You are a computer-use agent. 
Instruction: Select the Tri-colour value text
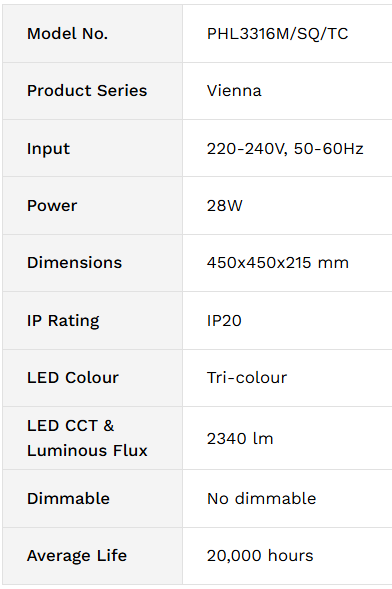[247, 378]
